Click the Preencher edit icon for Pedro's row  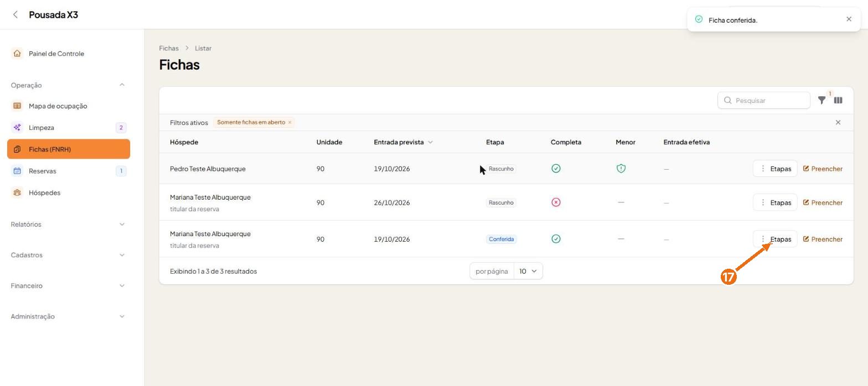(806, 169)
